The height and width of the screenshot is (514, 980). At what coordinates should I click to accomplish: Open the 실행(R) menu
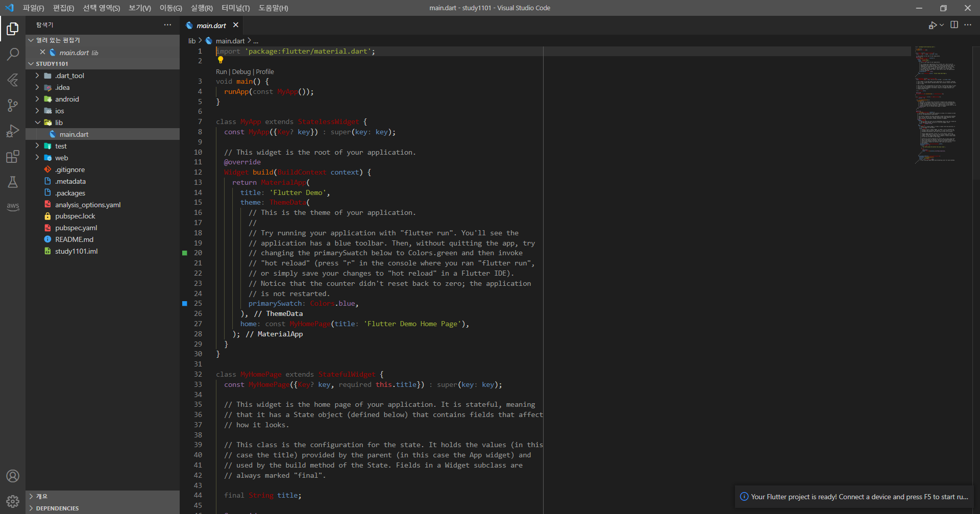point(202,8)
